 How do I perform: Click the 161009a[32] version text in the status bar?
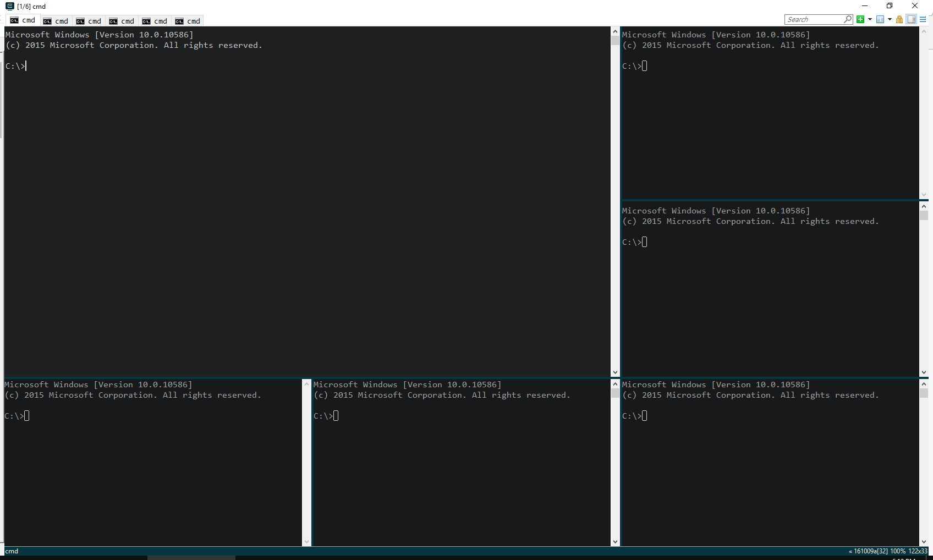tap(871, 551)
